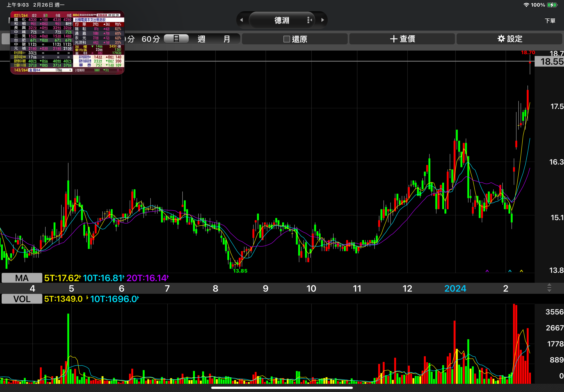Viewport: 564px width, 392px height.
Task: Tap the 3556 volume axis label
Action: [554, 312]
